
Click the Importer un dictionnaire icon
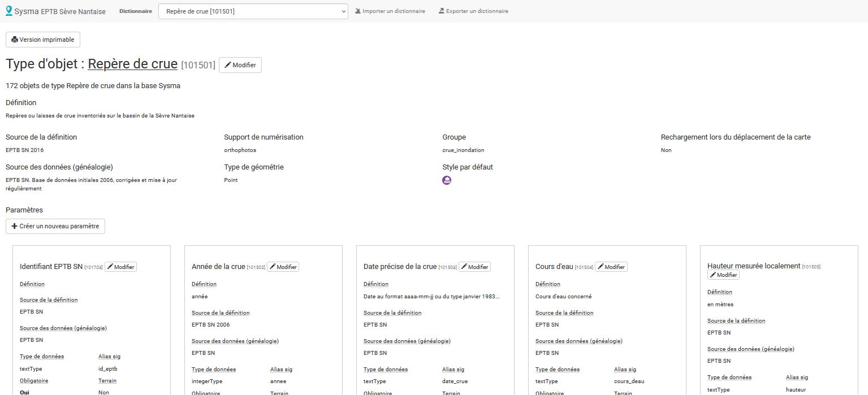[358, 11]
